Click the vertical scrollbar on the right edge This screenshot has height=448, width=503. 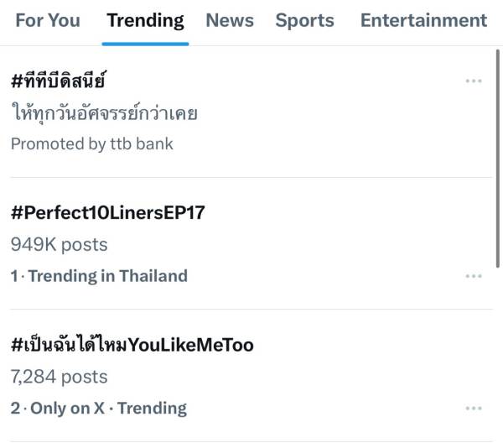[499, 159]
